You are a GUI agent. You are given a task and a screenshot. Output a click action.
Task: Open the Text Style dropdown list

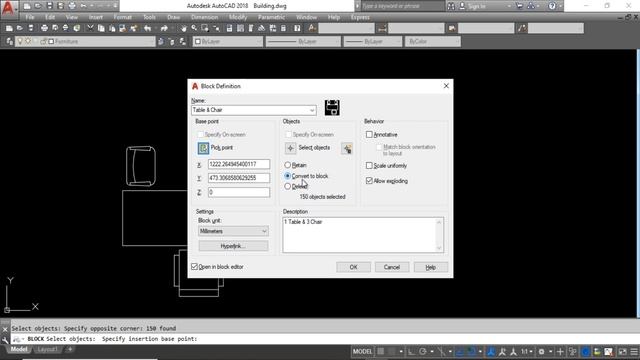(346, 28)
